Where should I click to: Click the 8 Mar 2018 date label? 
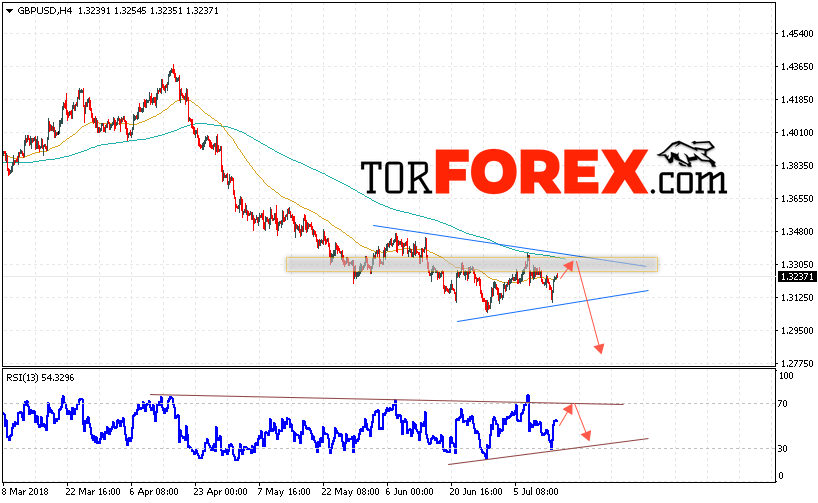(x=26, y=492)
